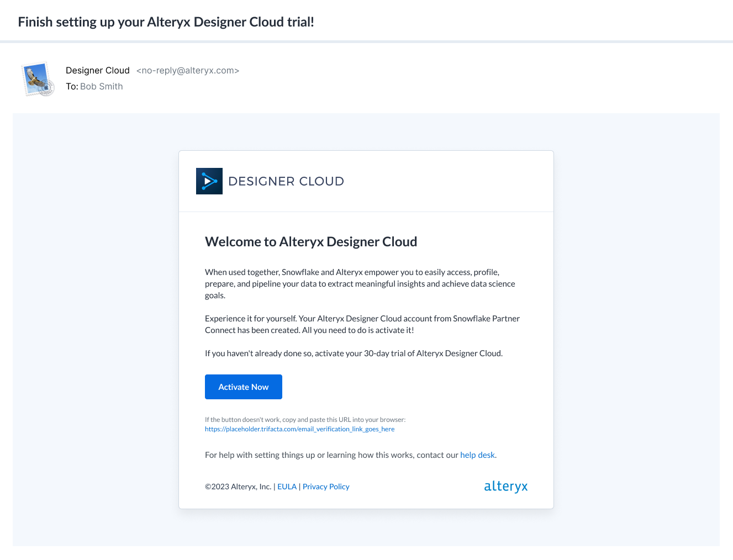Click the paragraph starting 'When used together, Snowflake'
This screenshot has height=560, width=733.
pos(360,284)
